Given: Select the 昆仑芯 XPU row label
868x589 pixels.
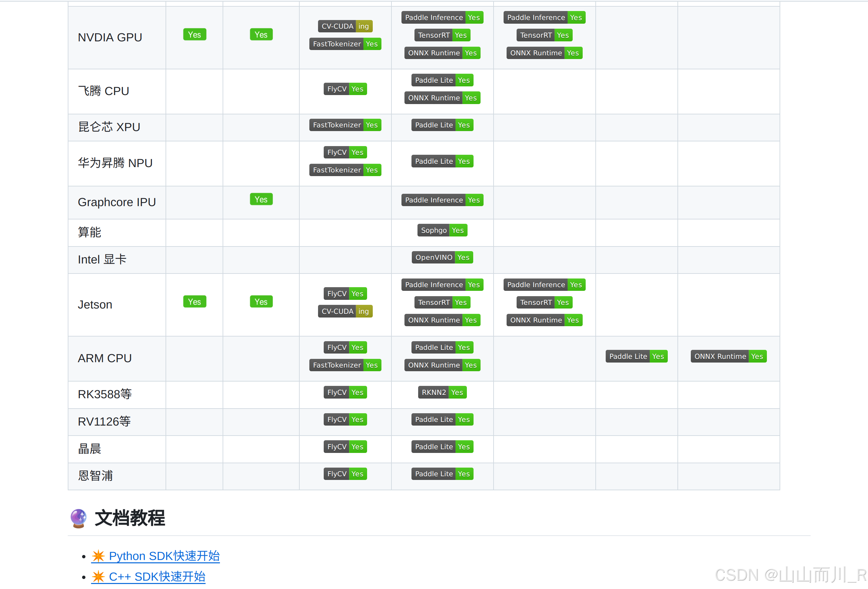Looking at the screenshot, I should click(x=109, y=127).
